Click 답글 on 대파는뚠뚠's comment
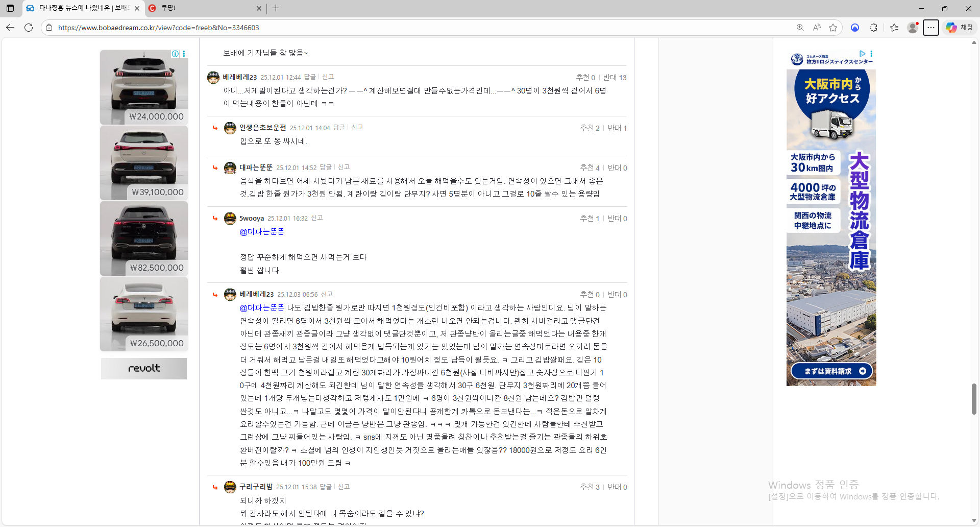 click(325, 167)
